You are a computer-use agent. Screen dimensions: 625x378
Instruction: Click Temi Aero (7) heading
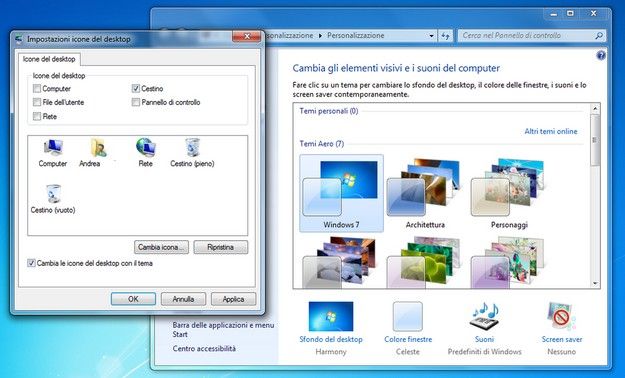click(x=321, y=144)
